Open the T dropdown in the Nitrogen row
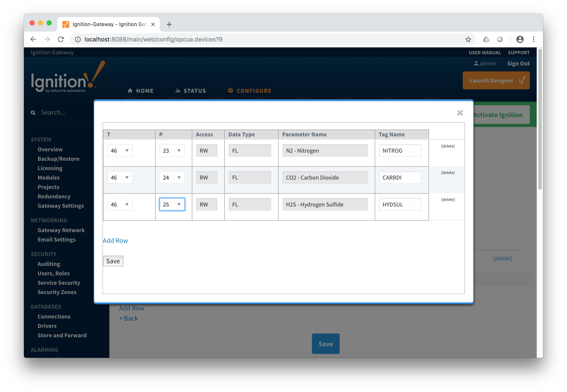This screenshot has width=567, height=392. pyautogui.click(x=120, y=150)
